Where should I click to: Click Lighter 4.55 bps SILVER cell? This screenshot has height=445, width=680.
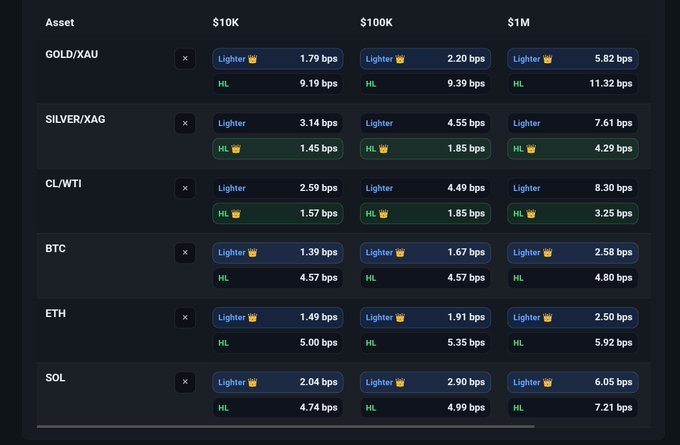point(425,123)
